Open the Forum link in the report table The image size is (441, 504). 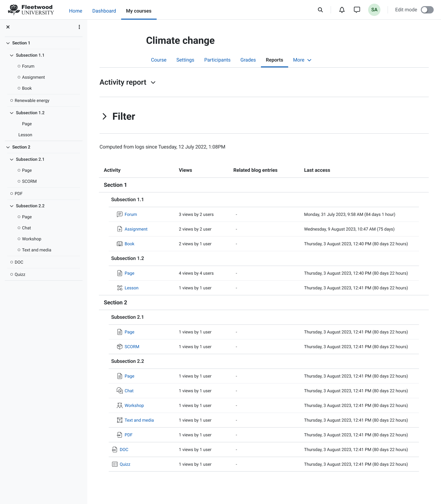coord(131,214)
